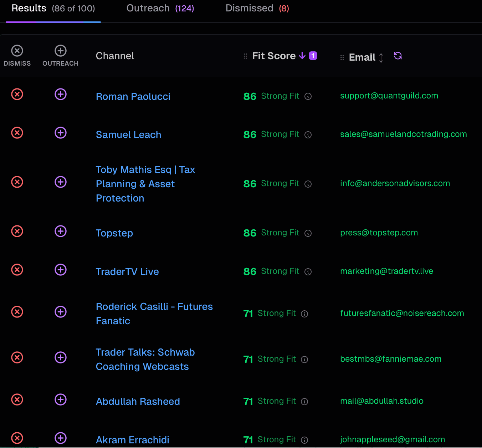Viewport: 482px width, 448px height.
Task: Dismiss the Samuel Leach channel
Action: tap(17, 133)
